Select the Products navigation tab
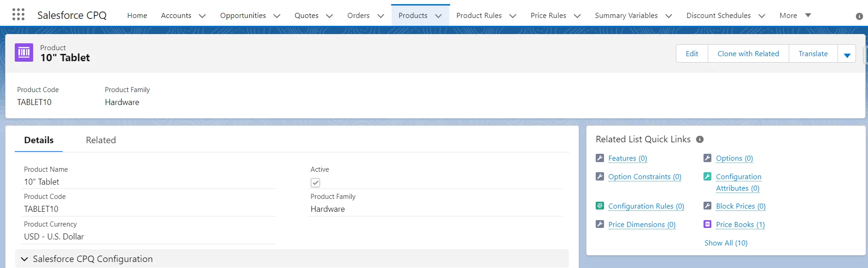Image resolution: width=868 pixels, height=268 pixels. 413,16
